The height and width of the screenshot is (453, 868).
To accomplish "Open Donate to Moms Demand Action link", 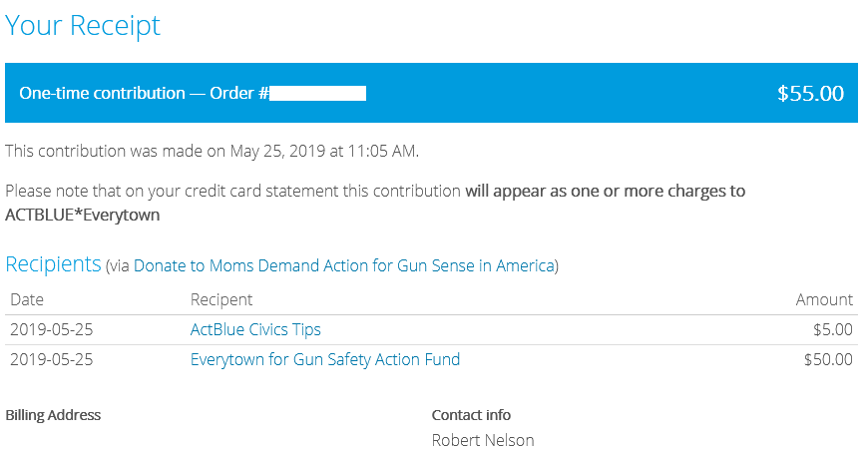I will tap(343, 265).
